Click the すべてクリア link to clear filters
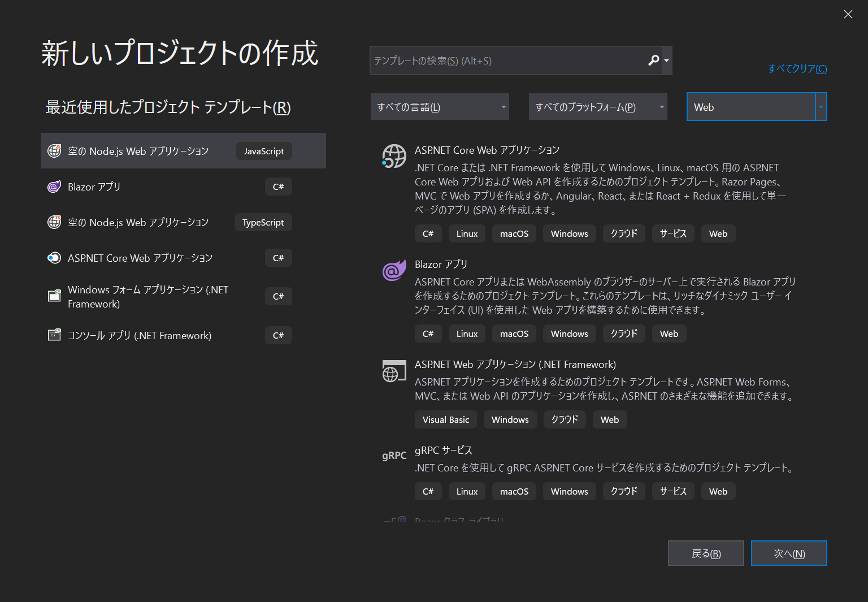This screenshot has height=602, width=868. 797,68
